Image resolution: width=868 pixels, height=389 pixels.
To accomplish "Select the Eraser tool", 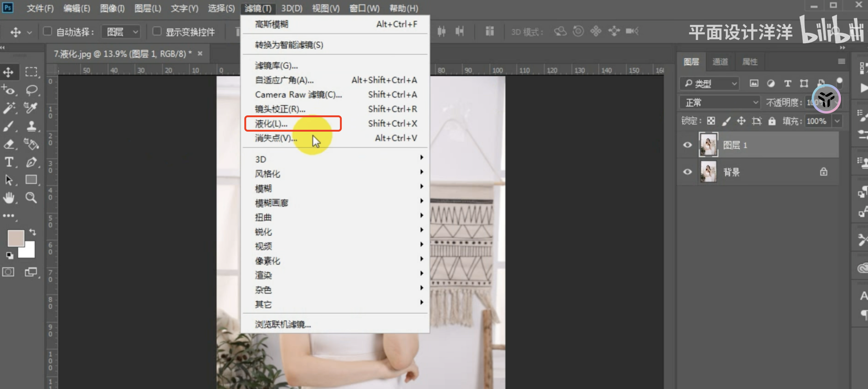I will coord(9,144).
